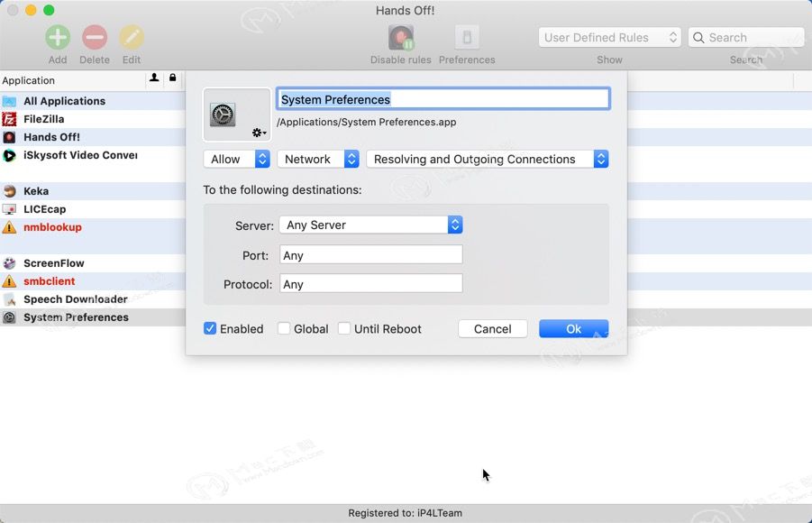Viewport: 812px width, 523px height.
Task: Open the Allow action dropdown
Action: coord(237,159)
